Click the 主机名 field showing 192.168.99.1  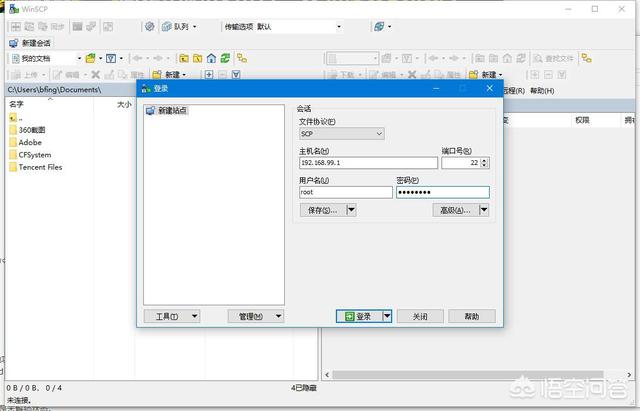click(x=368, y=163)
